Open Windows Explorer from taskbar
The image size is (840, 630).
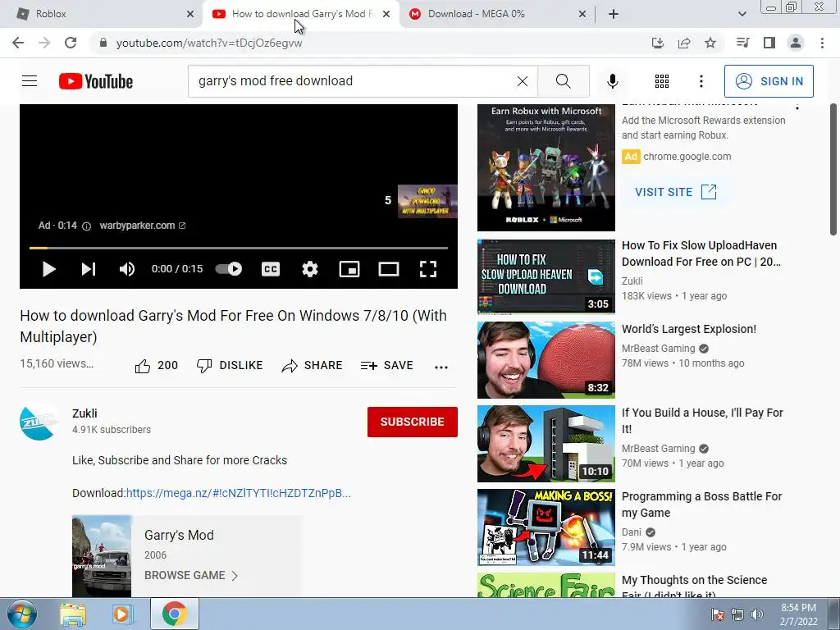(x=73, y=614)
